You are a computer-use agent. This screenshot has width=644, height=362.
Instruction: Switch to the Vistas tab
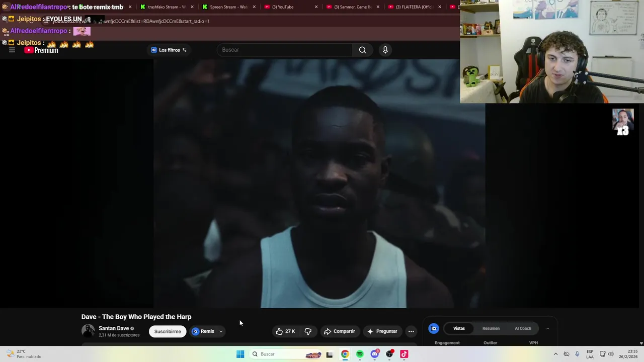pyautogui.click(x=459, y=328)
